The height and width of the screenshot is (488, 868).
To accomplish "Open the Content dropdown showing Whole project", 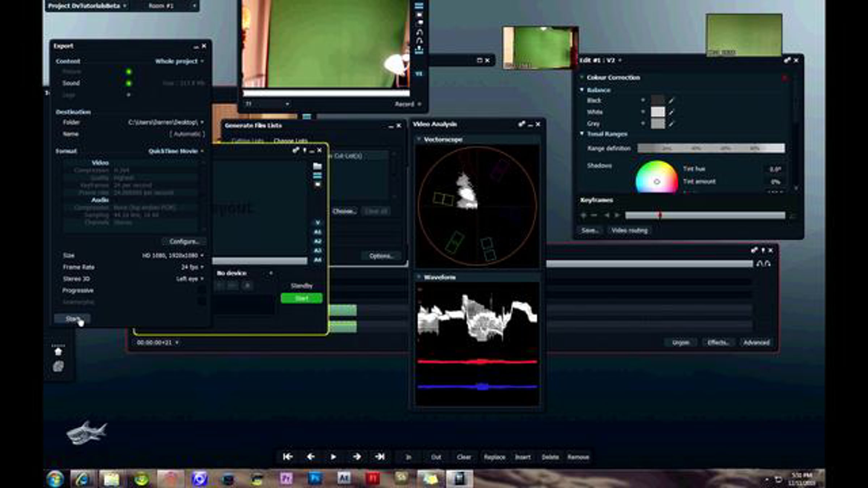I will [x=179, y=61].
